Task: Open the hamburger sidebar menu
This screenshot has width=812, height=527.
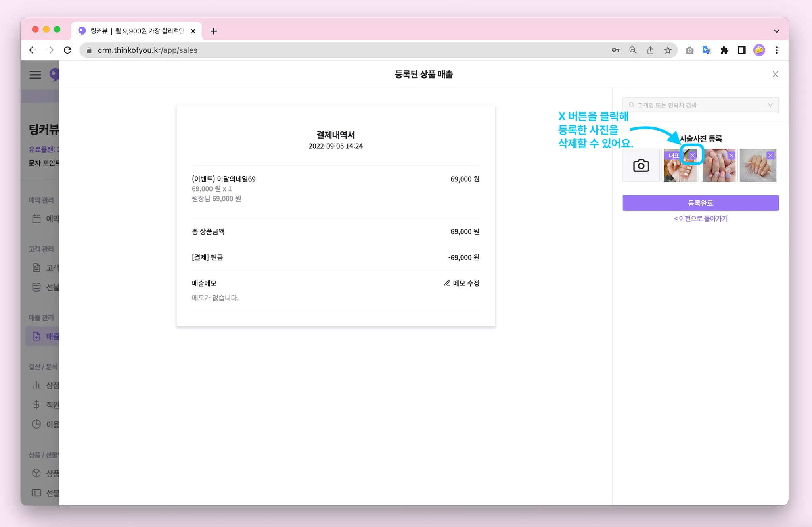Action: pos(35,75)
